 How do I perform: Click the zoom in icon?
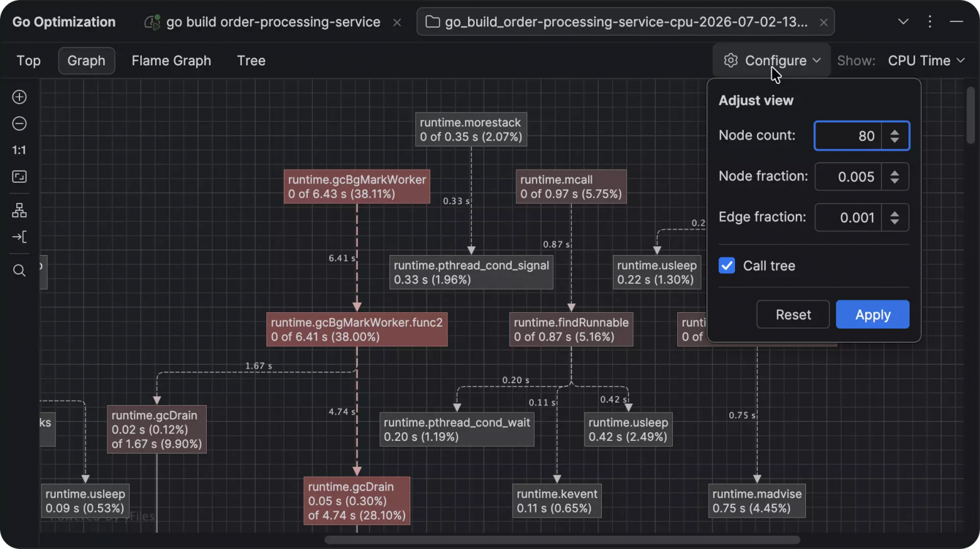tap(19, 97)
